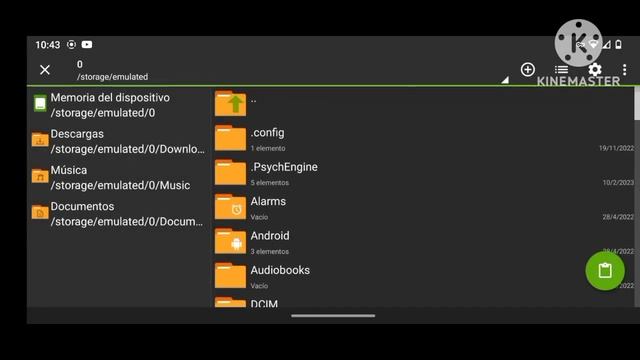Click the Alarms folder name

coord(268,201)
